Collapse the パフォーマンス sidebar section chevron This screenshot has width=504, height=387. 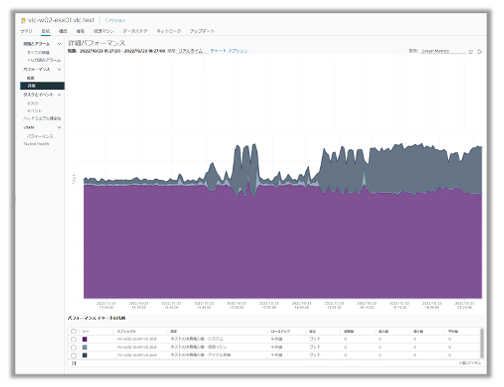click(x=59, y=69)
